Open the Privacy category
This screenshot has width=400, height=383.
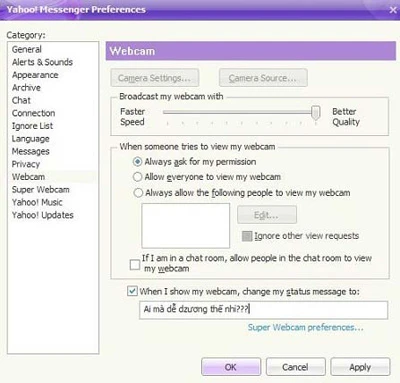pyautogui.click(x=26, y=164)
